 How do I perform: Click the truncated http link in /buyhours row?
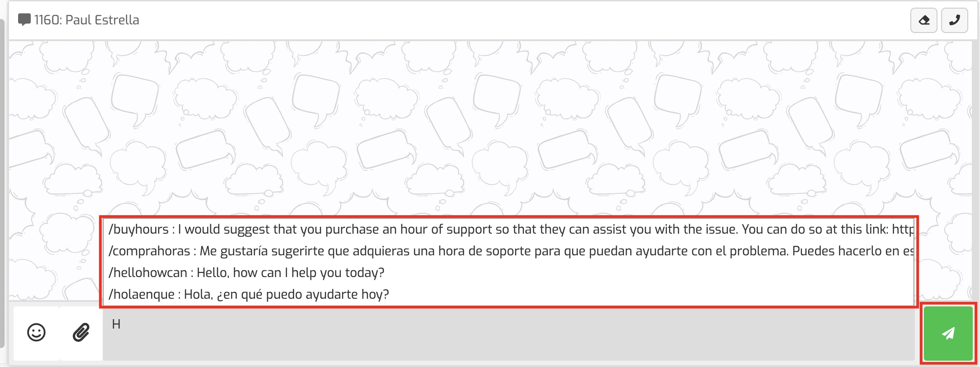click(x=903, y=230)
